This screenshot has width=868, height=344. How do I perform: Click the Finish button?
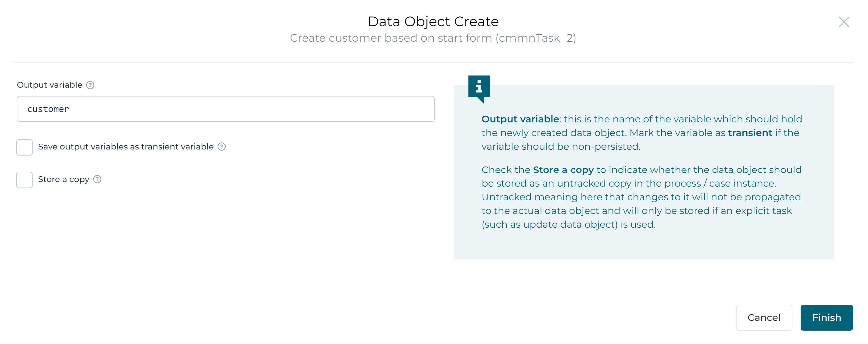tap(826, 318)
